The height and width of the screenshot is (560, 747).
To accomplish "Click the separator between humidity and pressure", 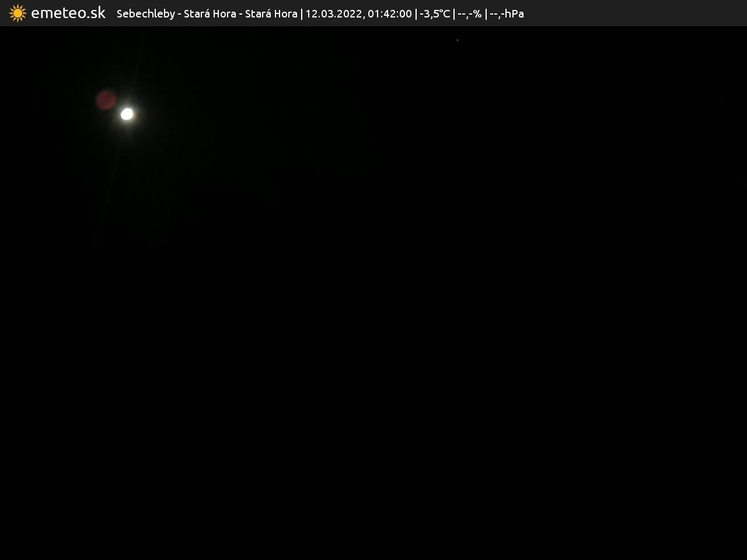I will click(486, 13).
